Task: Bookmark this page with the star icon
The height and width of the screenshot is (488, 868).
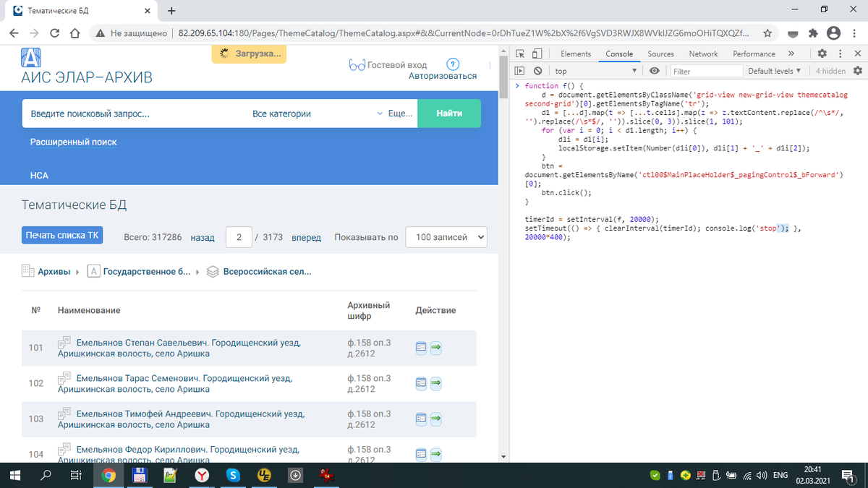Action: (767, 33)
